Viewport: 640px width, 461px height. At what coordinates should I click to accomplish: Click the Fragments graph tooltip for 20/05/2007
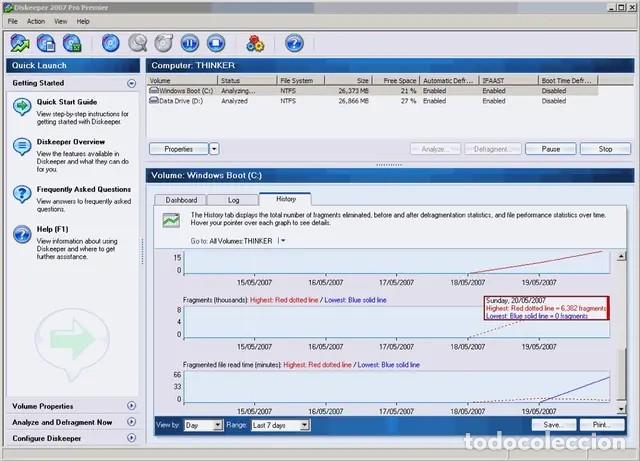(547, 308)
